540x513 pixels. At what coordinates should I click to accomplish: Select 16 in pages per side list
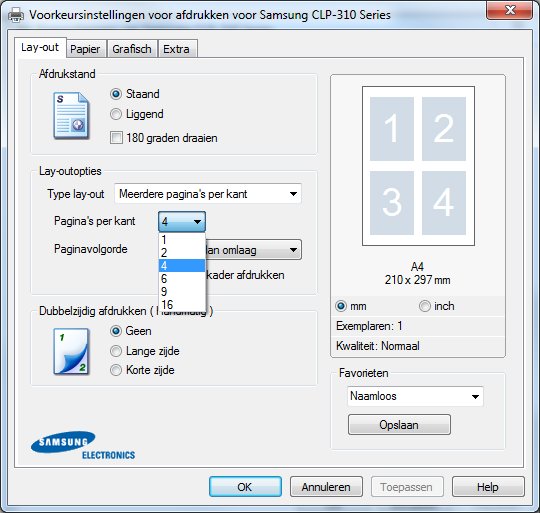[x=182, y=305]
